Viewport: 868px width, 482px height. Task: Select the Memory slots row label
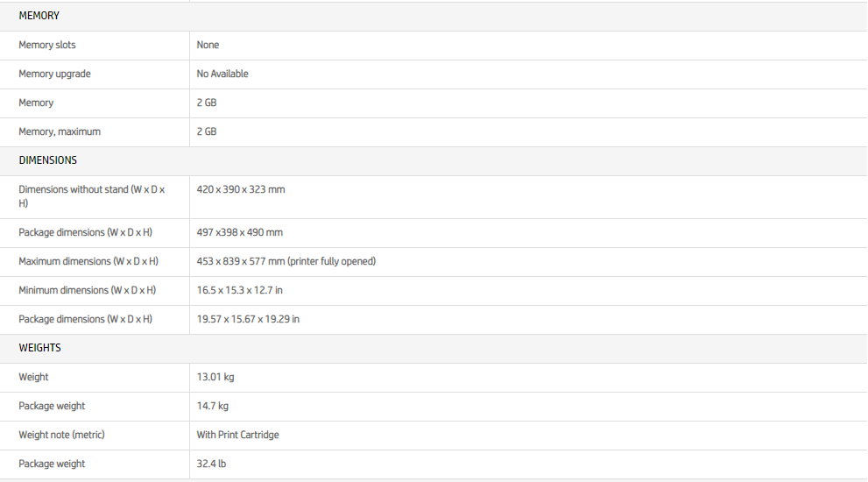tap(47, 45)
